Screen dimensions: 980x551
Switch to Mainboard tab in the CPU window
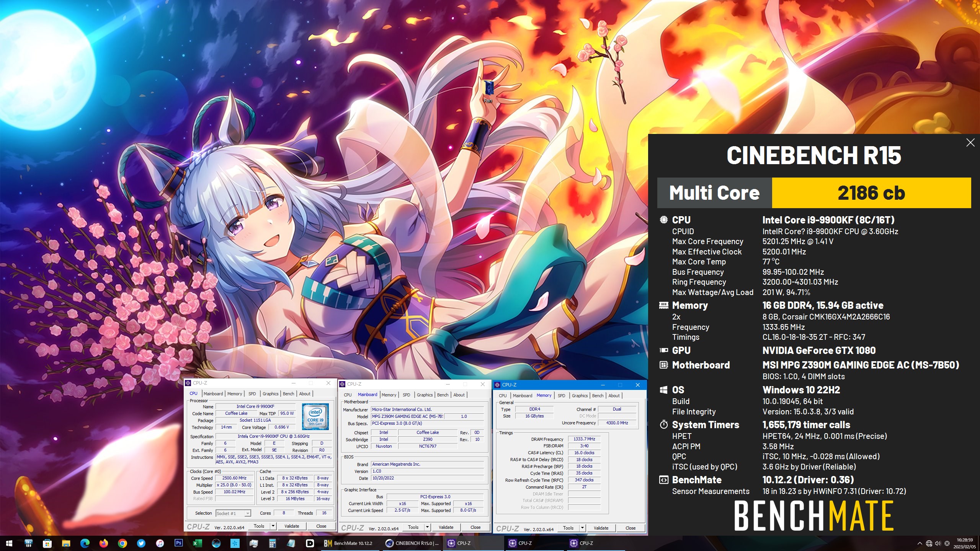pyautogui.click(x=213, y=394)
